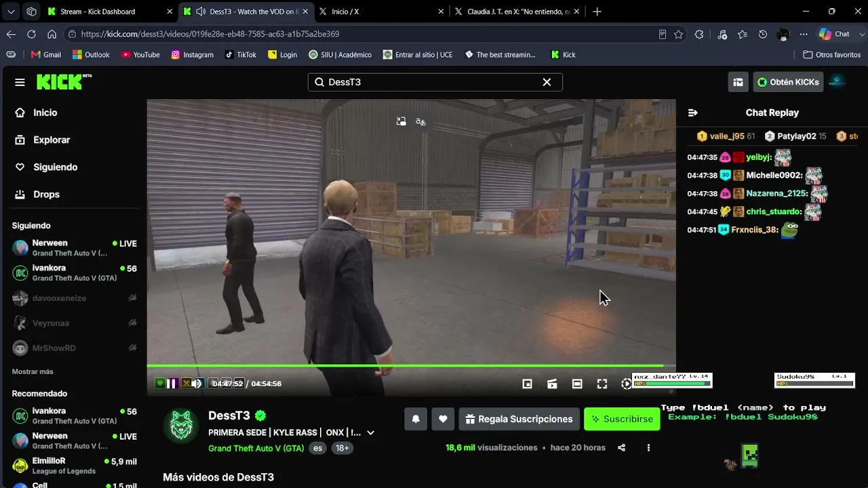Screen dimensions: 868x488
Task: Open Explorar in the sidebar
Action: (x=52, y=140)
